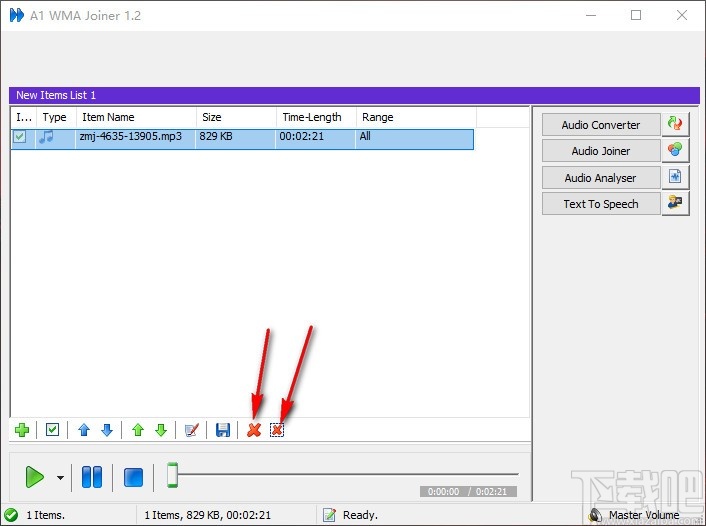Click the Master Volume label
Image resolution: width=706 pixels, height=526 pixels.
click(644, 515)
